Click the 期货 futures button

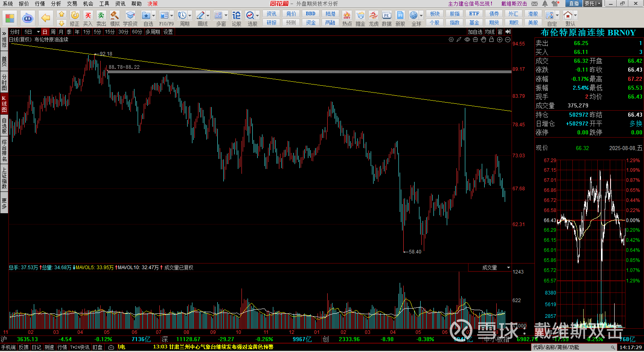(x=494, y=23)
